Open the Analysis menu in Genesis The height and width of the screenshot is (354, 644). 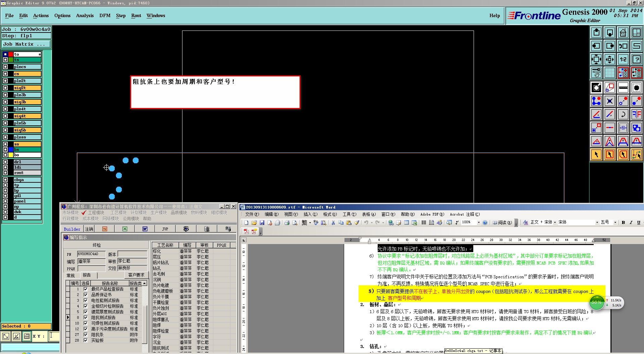tap(85, 15)
